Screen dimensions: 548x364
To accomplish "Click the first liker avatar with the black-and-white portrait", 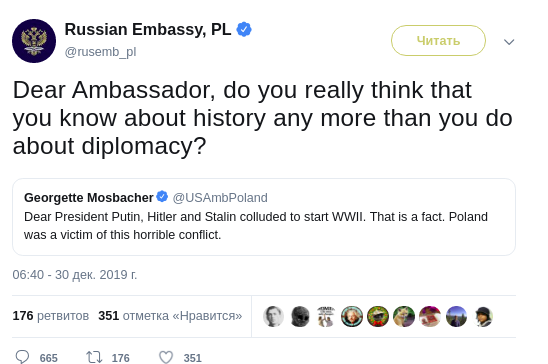I will point(273,316).
